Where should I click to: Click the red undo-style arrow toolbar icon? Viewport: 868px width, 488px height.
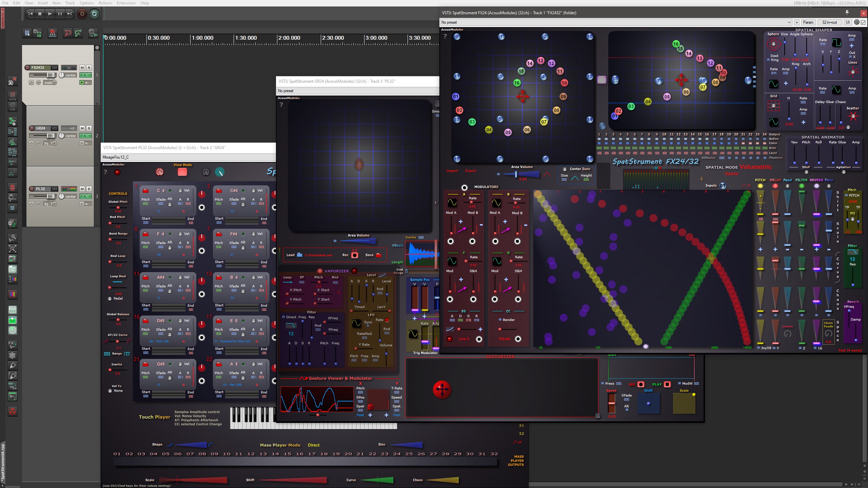68,33
